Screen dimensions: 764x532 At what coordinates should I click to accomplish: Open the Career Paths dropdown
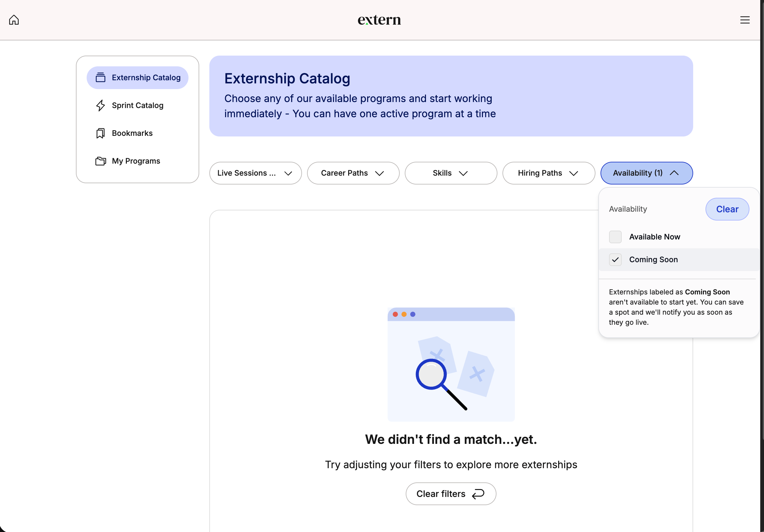click(x=353, y=173)
